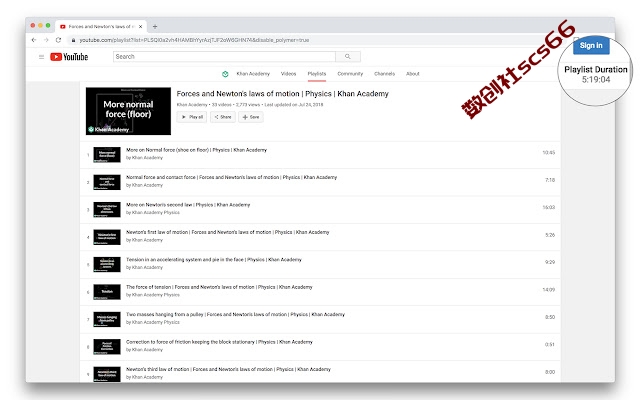Switch to the Playlists tab
Screen dimensions: 640x400
(x=317, y=74)
